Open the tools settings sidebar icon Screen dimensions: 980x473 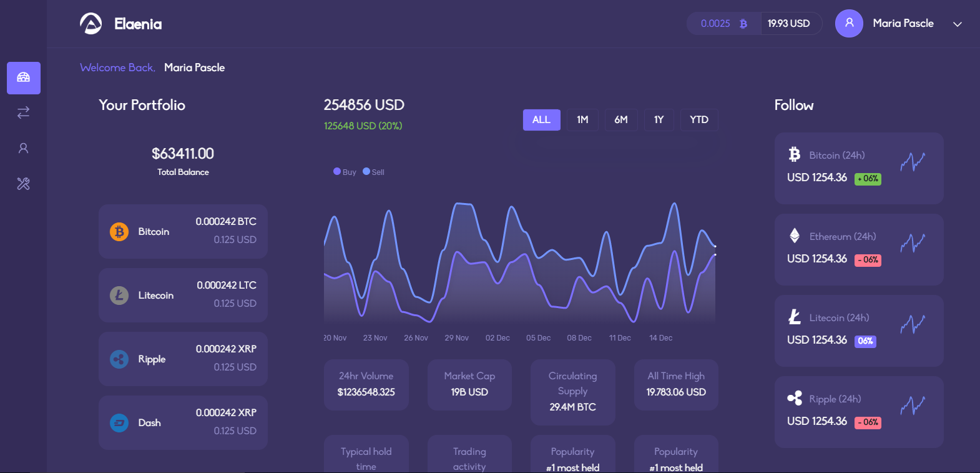pos(24,184)
